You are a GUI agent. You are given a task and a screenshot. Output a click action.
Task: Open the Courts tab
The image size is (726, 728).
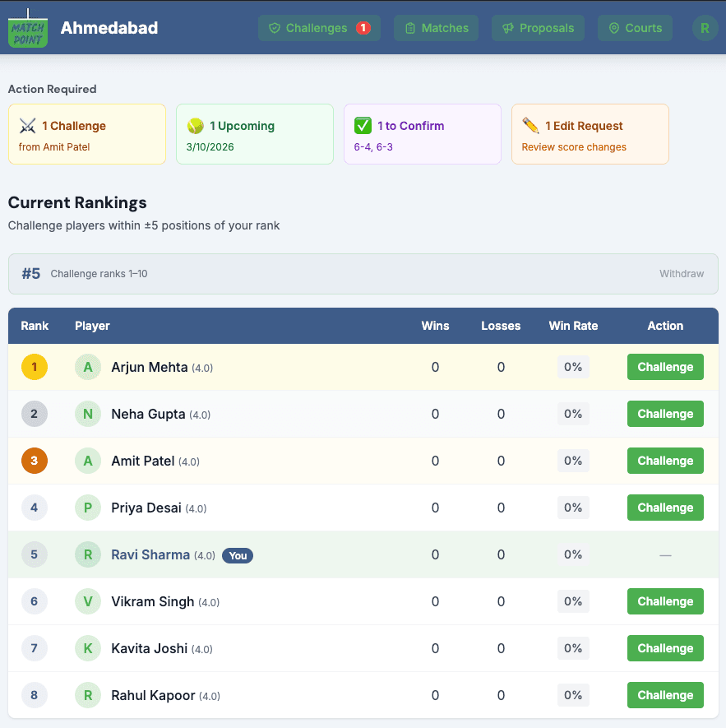coord(634,28)
